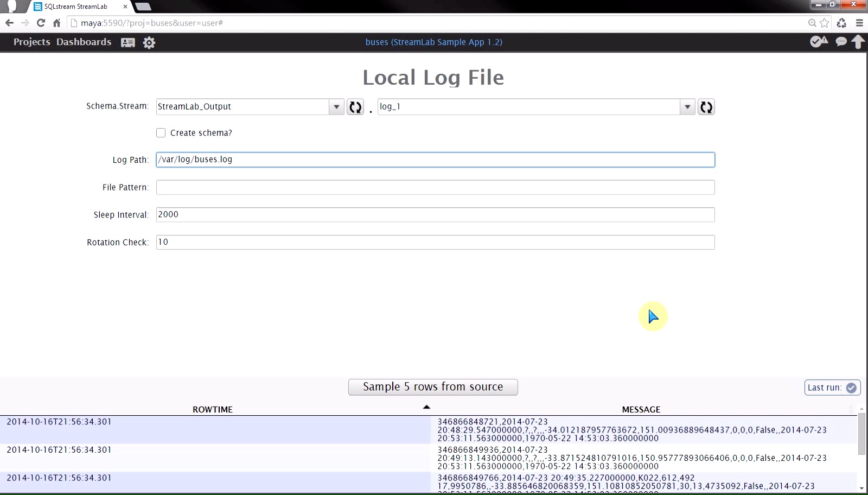This screenshot has height=495, width=868.
Task: Click the Log Path label
Action: (130, 160)
